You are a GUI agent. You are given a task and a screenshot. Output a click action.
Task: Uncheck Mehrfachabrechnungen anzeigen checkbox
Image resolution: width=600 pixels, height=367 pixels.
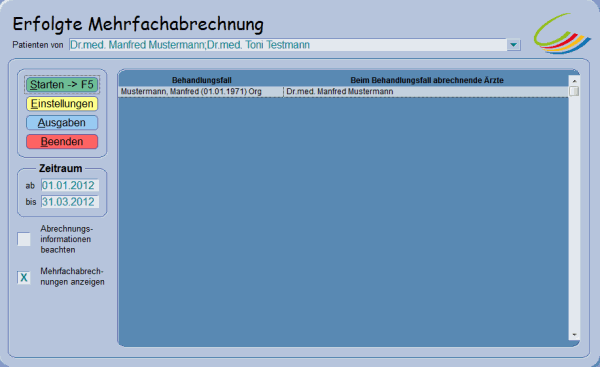[x=24, y=277]
